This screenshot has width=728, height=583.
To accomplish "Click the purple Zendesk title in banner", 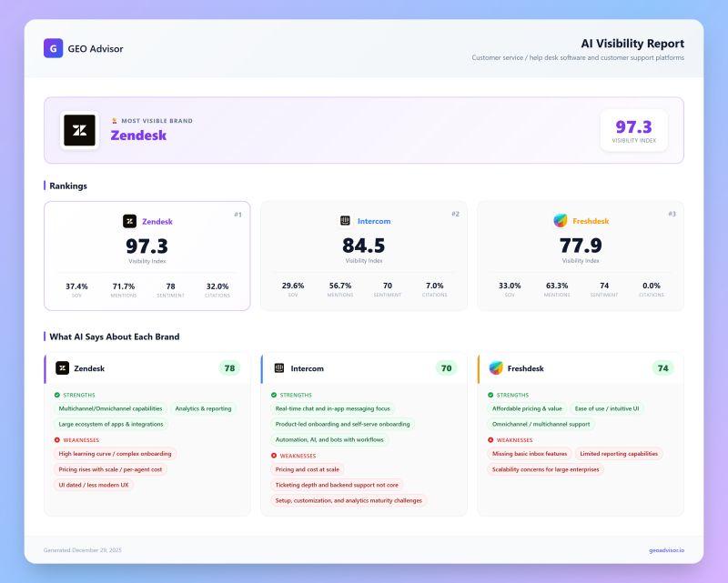I will [138, 136].
